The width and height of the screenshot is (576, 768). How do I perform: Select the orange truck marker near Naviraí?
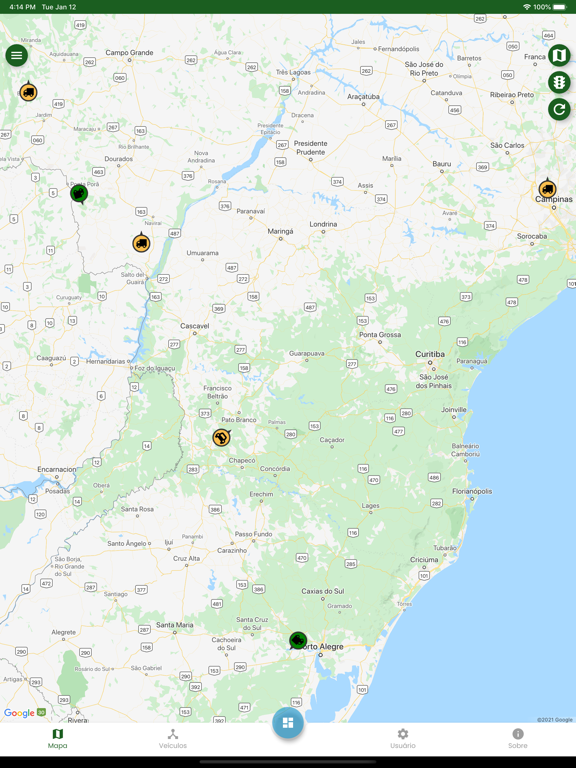pos(141,243)
